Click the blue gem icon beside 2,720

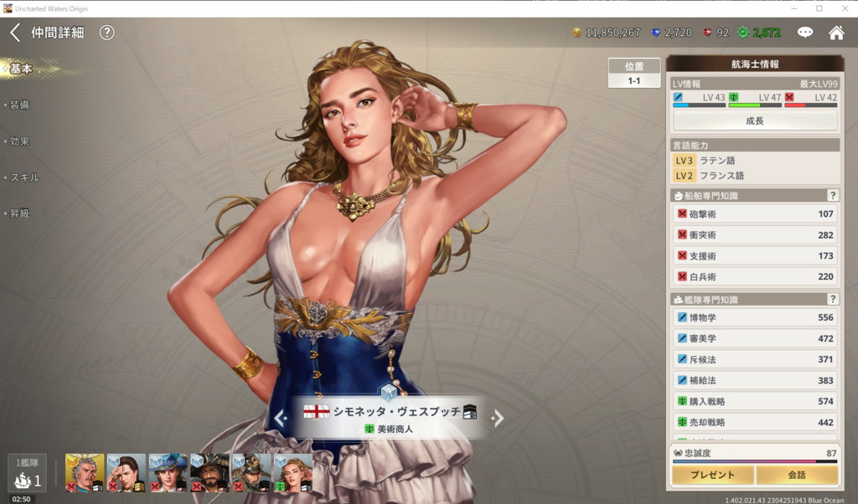[655, 33]
